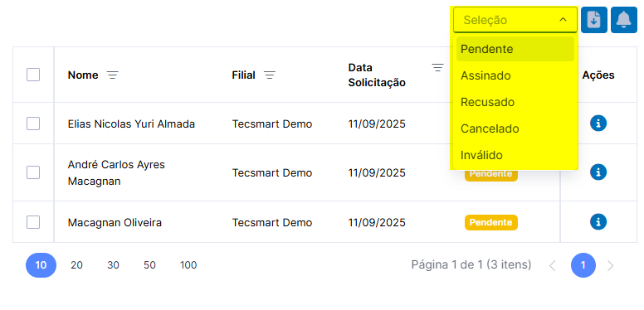
Task: Go to next page arrow
Action: coord(611,266)
